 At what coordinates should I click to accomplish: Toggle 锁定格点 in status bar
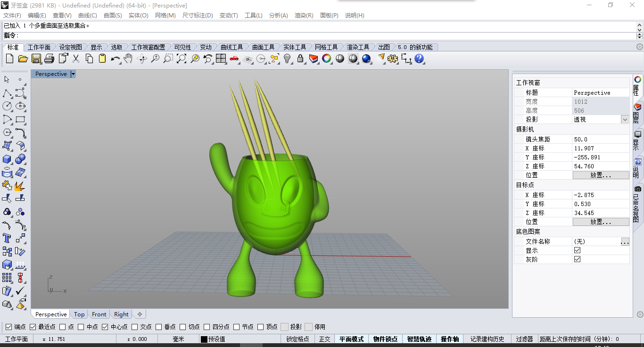coord(297,339)
